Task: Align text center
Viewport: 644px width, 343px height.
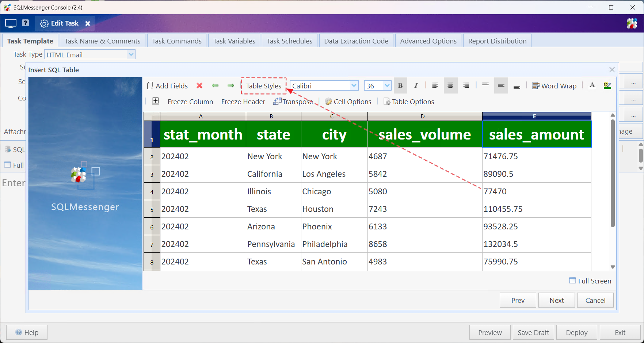Action: click(450, 86)
